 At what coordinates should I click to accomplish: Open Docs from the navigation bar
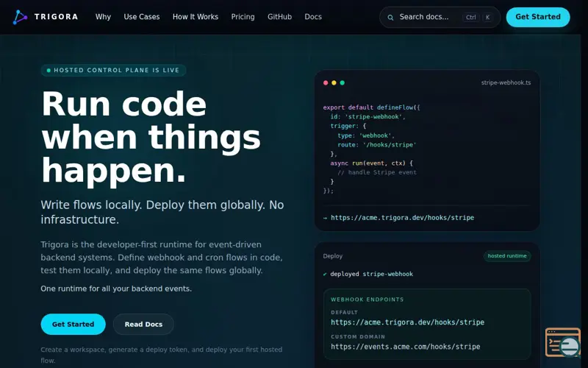[313, 17]
